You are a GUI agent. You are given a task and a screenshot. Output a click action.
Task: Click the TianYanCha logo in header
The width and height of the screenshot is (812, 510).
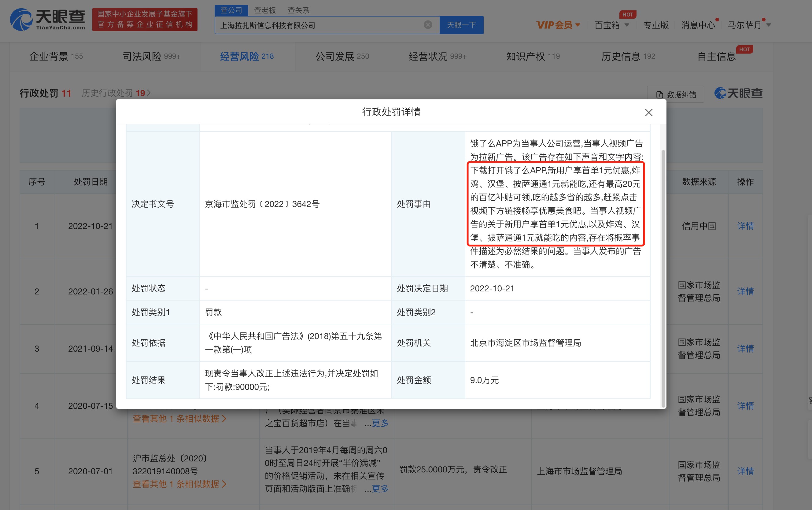(x=48, y=20)
